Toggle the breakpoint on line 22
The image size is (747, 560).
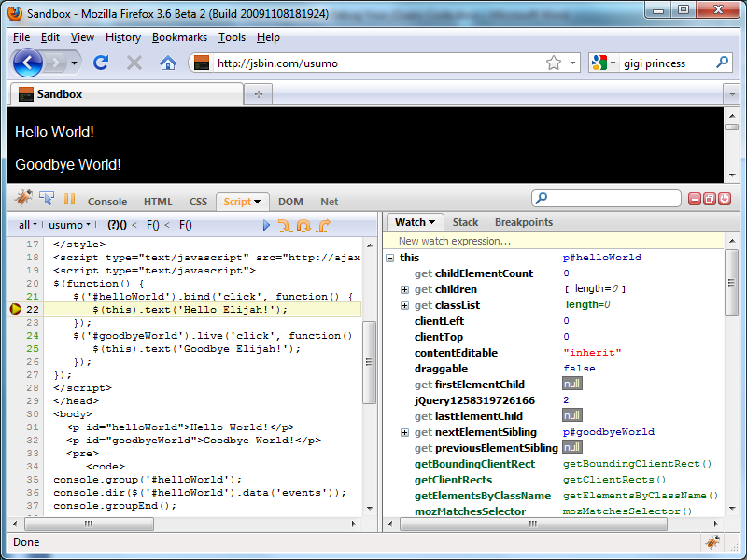tap(15, 309)
